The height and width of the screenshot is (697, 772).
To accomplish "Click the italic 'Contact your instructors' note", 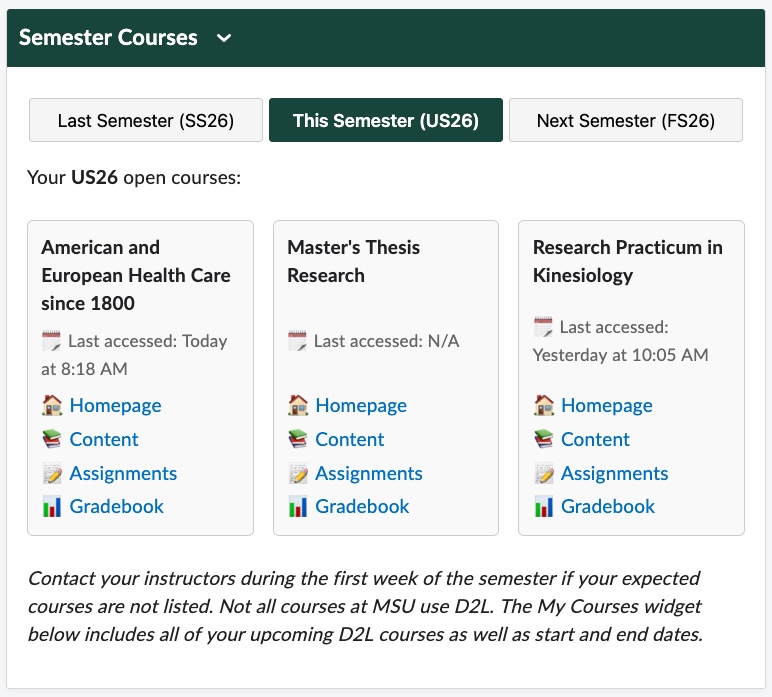I will click(x=365, y=606).
